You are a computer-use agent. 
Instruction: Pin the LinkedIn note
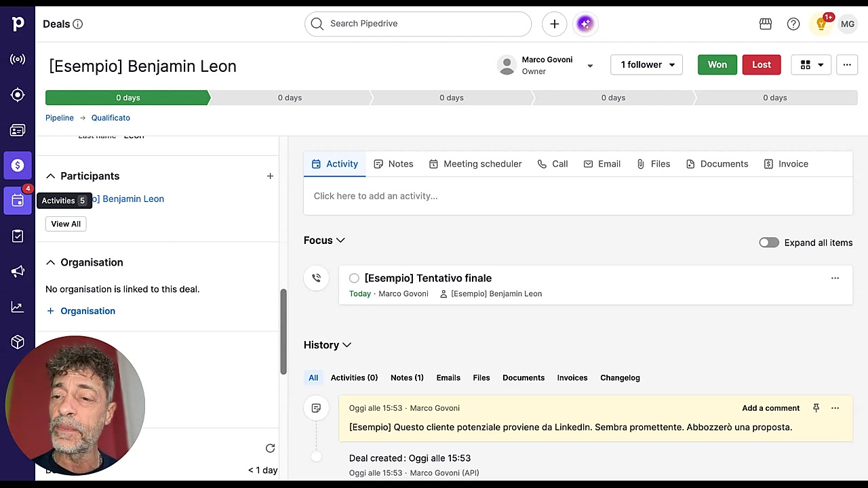pyautogui.click(x=816, y=408)
